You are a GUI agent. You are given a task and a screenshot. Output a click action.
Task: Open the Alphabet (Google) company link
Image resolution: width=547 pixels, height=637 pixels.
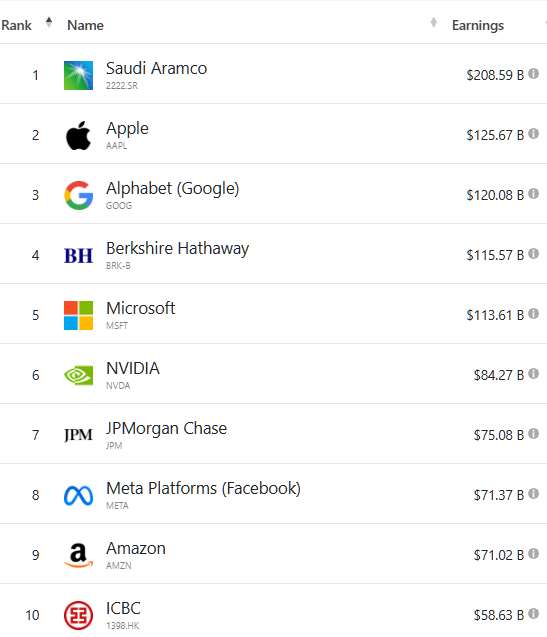click(173, 188)
